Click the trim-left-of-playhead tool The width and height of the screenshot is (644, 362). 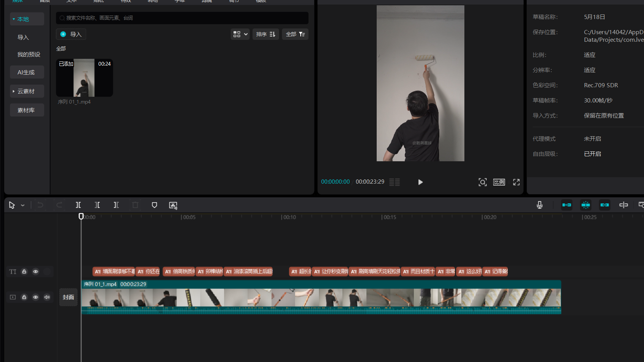tap(97, 205)
